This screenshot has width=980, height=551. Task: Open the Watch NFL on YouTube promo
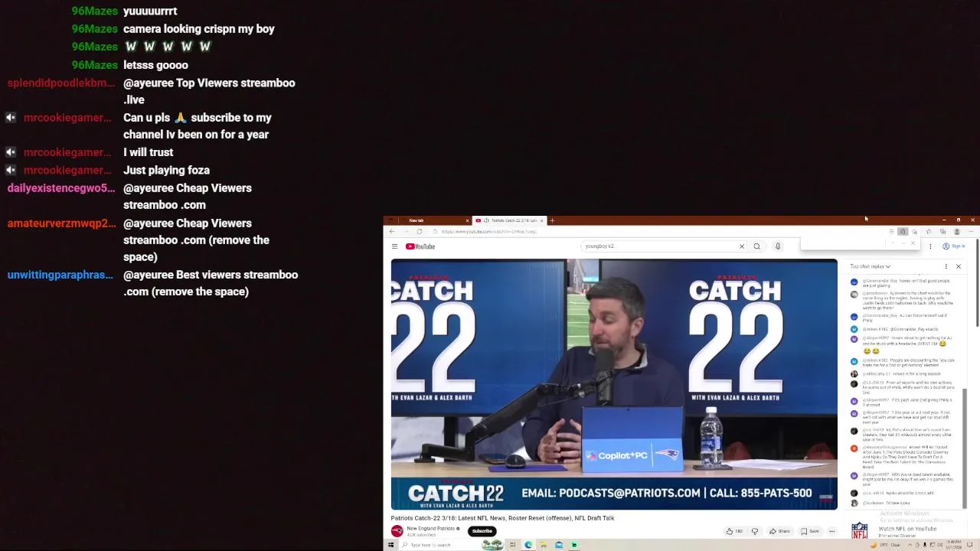click(x=907, y=529)
